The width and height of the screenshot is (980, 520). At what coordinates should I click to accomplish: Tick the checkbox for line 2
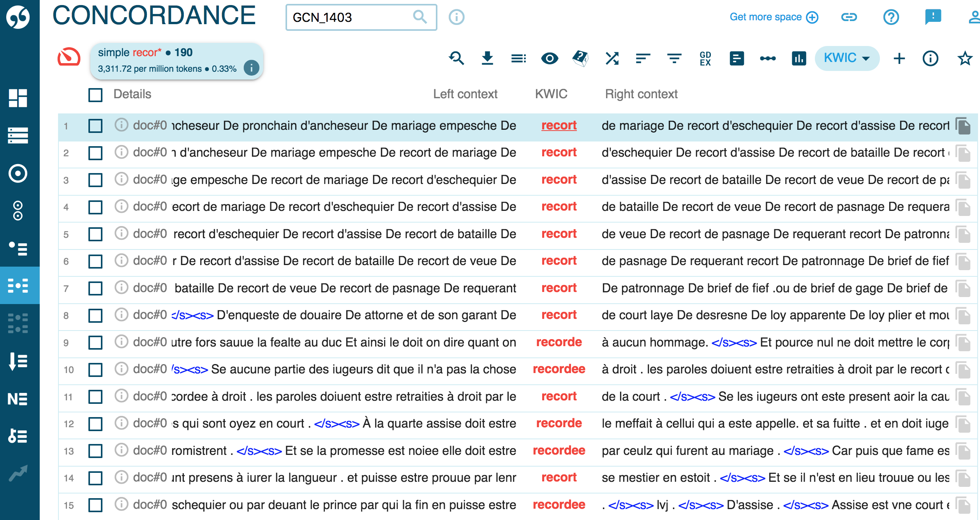(95, 153)
